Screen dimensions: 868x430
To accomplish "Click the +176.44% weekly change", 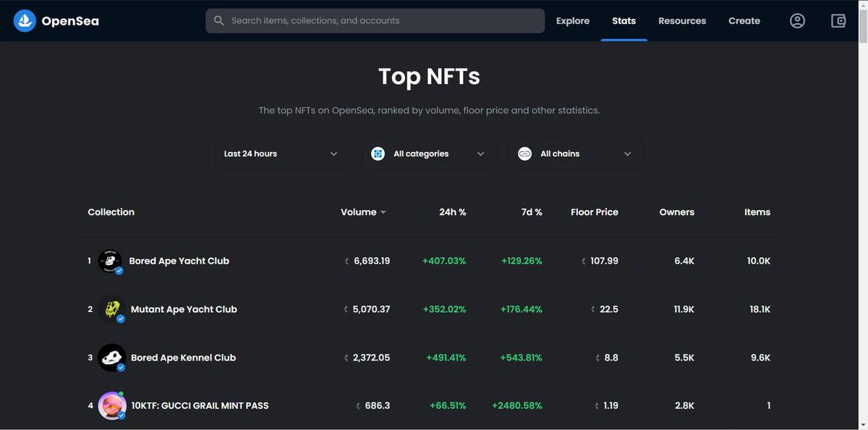I will tap(522, 309).
